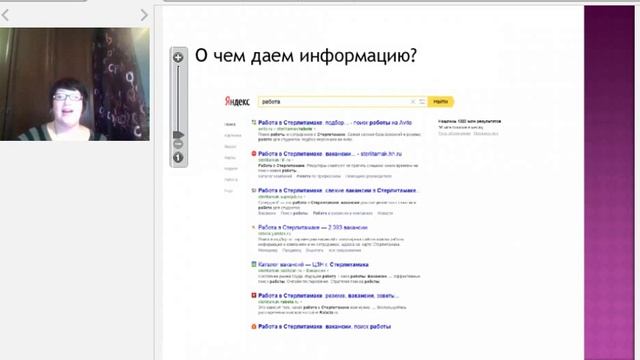Open 'Работа в Стерлитамаке — 2 393 вакансии' result
Image resolution: width=640 pixels, height=360 pixels.
tap(313, 227)
